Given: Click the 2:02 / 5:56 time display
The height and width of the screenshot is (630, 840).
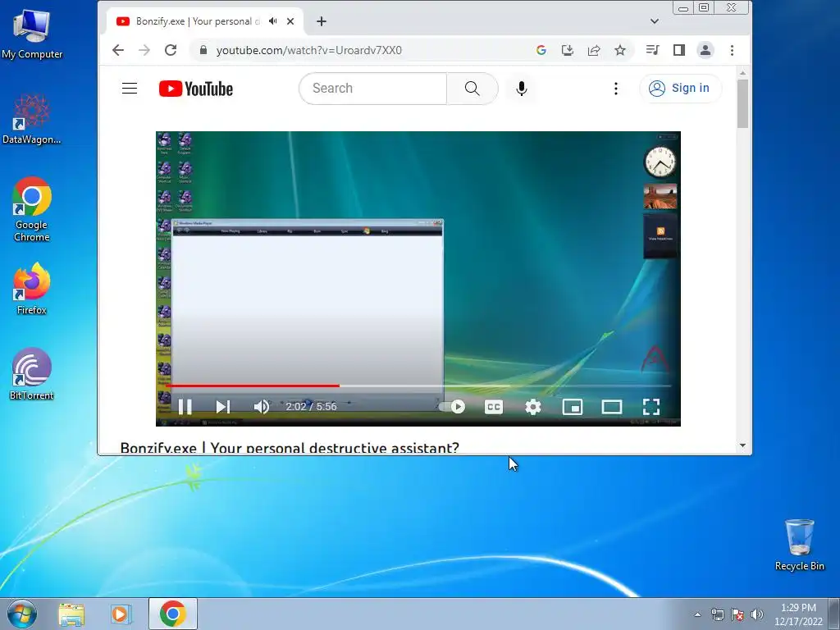Looking at the screenshot, I should coord(311,407).
